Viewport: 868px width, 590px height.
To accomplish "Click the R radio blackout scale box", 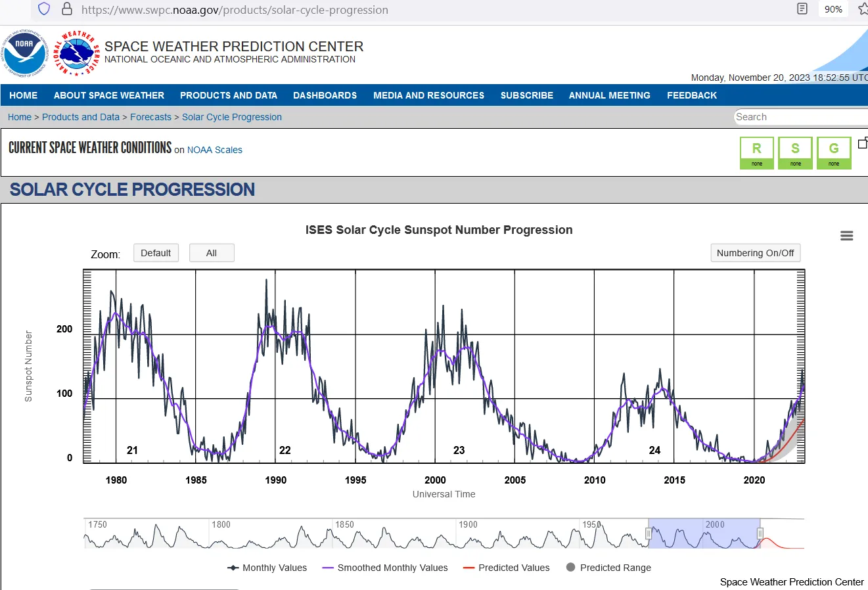I will [757, 153].
